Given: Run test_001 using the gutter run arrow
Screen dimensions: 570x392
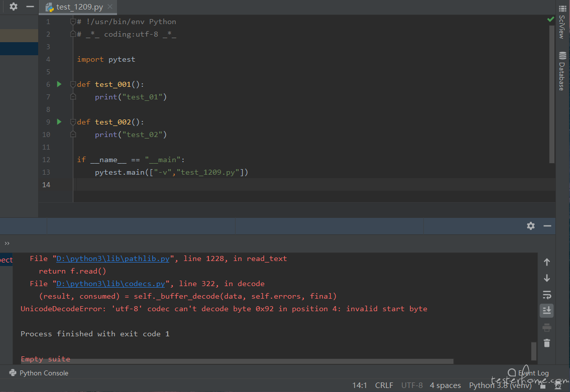Looking at the screenshot, I should point(59,84).
